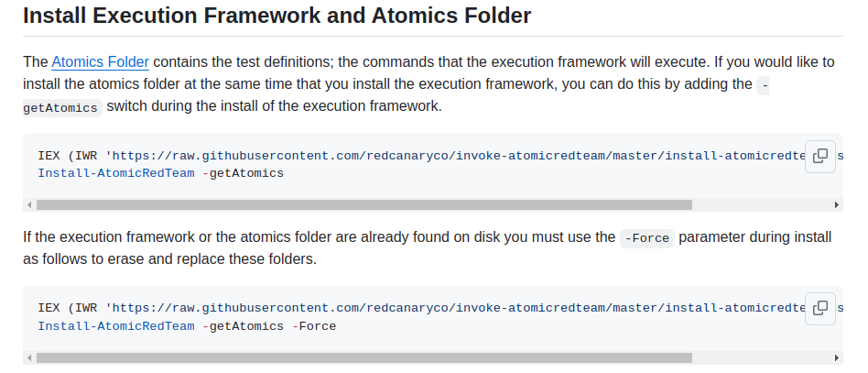Click the Install Execution Framework heading
This screenshot has height=373, width=868.
(277, 16)
